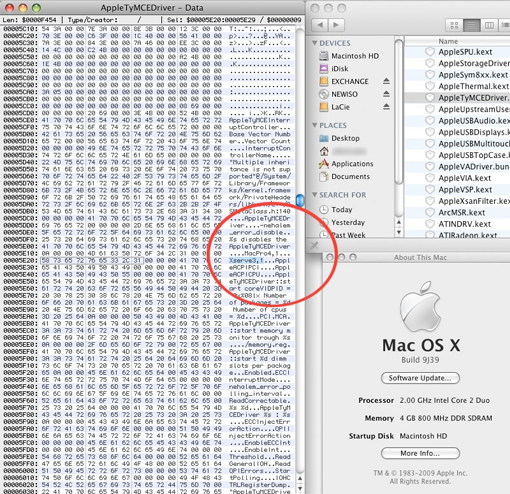Collapse the PLACES section
The width and height of the screenshot is (510, 494).
click(x=314, y=125)
